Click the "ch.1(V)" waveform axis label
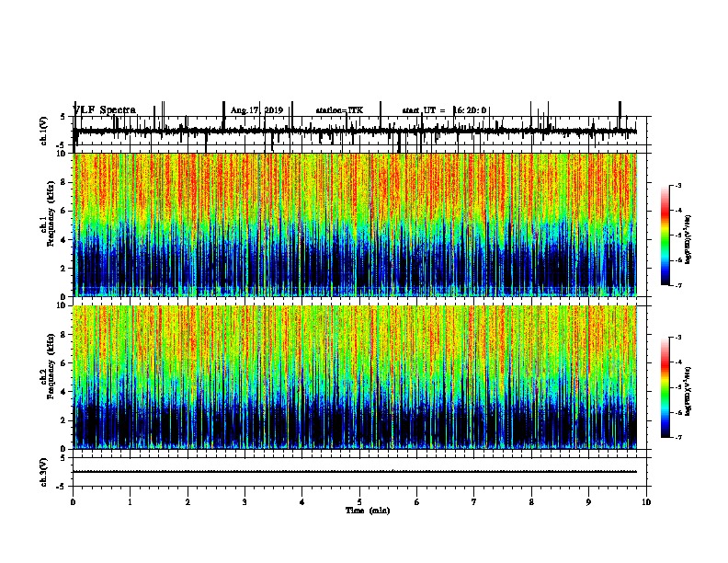Viewport: 728px width, 563px height. [44, 131]
